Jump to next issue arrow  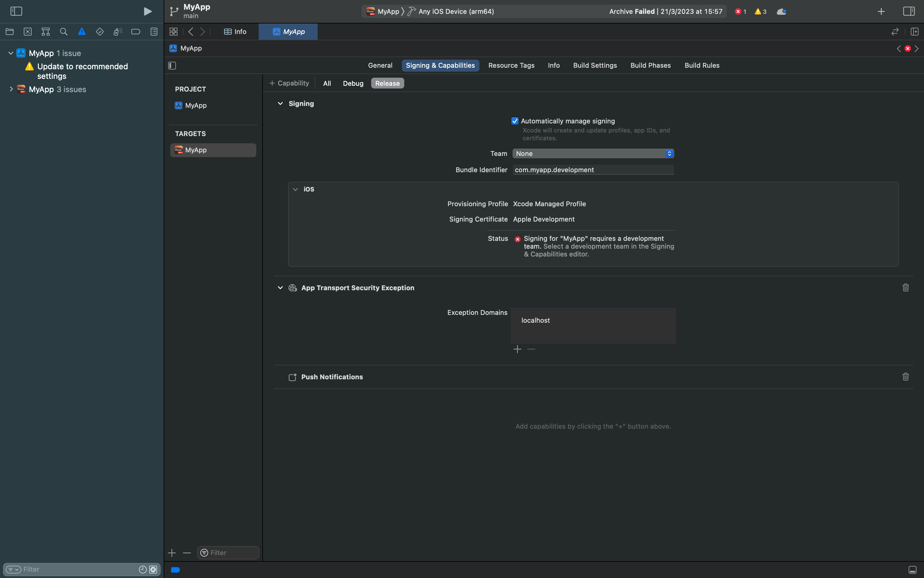917,48
